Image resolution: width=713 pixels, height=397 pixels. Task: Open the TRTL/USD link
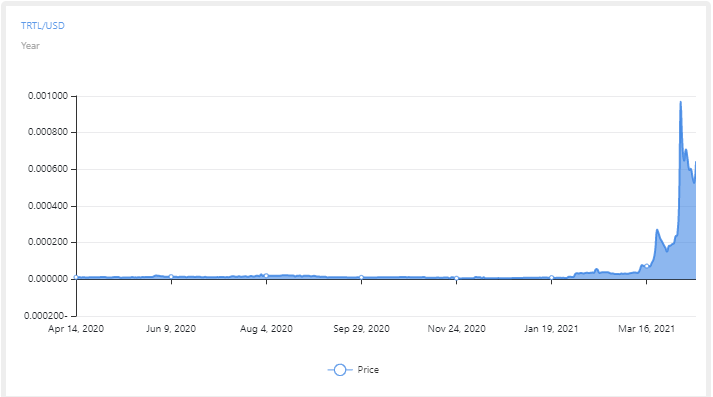pos(43,26)
